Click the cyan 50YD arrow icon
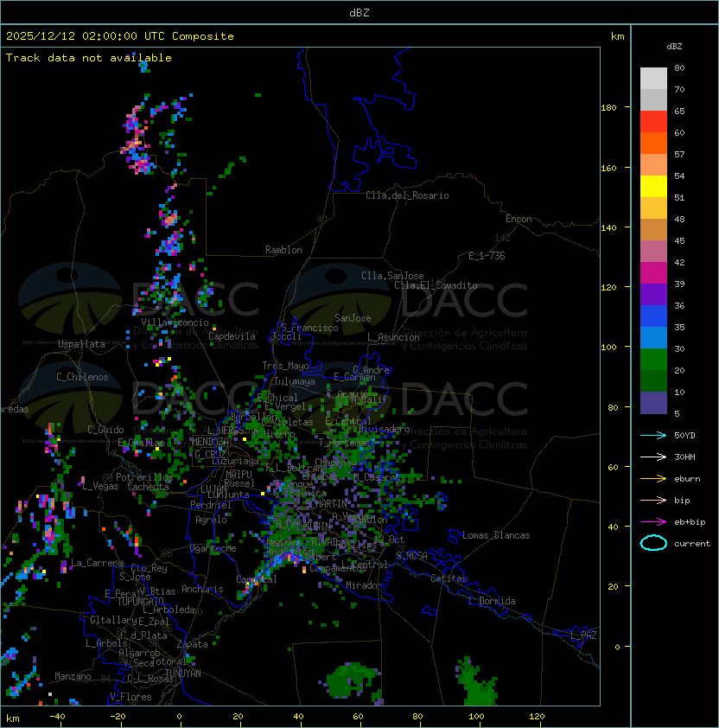The height and width of the screenshot is (728, 719). [x=653, y=435]
